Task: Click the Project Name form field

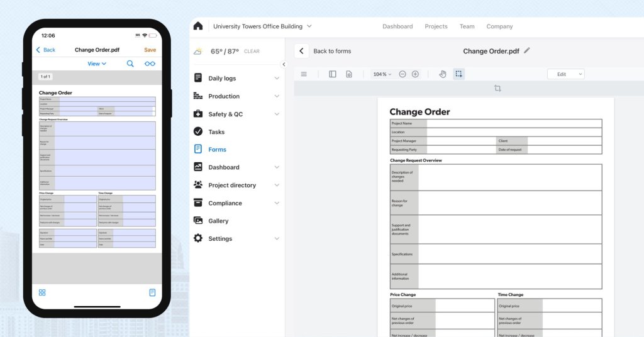Action: click(x=514, y=123)
